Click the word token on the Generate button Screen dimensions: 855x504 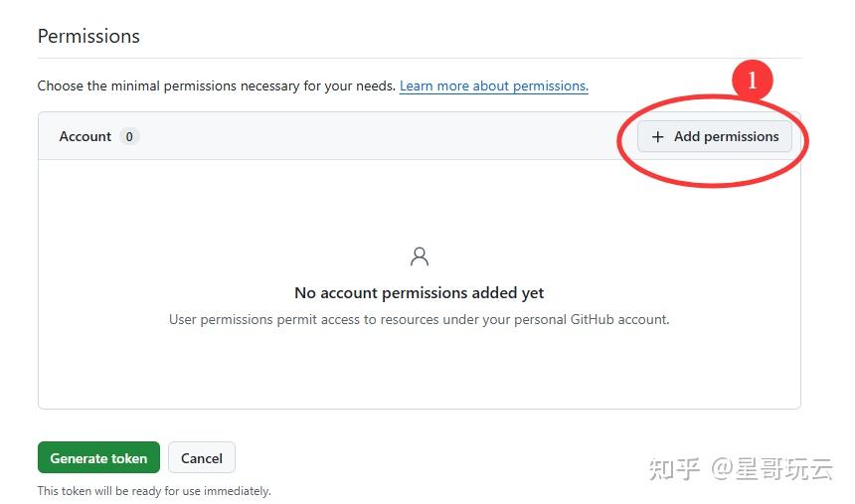point(129,458)
